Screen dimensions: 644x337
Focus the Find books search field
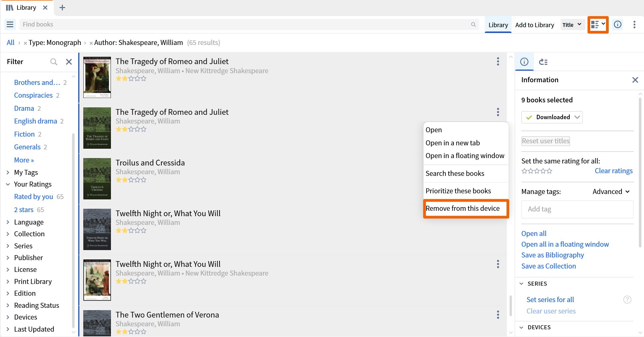tap(249, 25)
